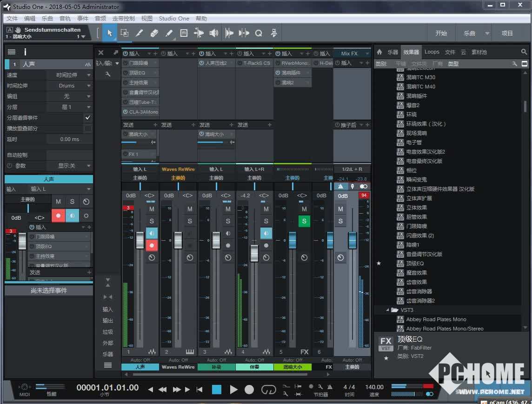Toggle 分层遵循事件 checkbox
532x404 pixels.
88,117
